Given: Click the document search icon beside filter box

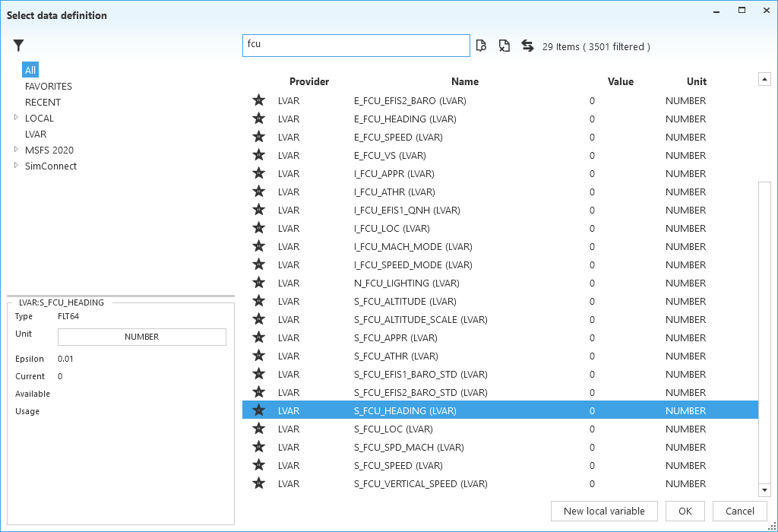Looking at the screenshot, I should 481,46.
